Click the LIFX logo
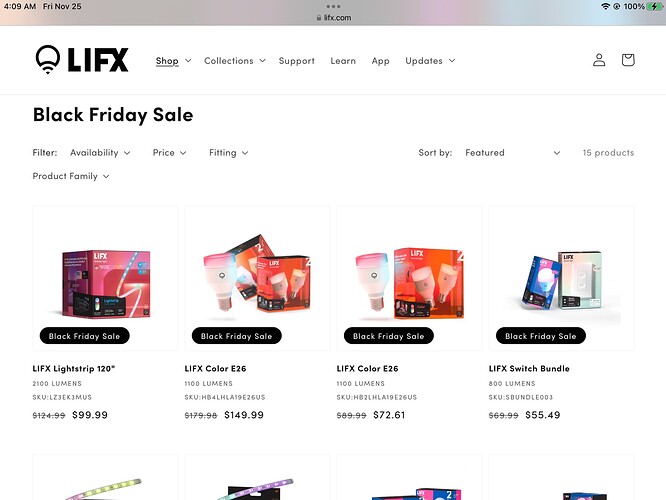 82,59
